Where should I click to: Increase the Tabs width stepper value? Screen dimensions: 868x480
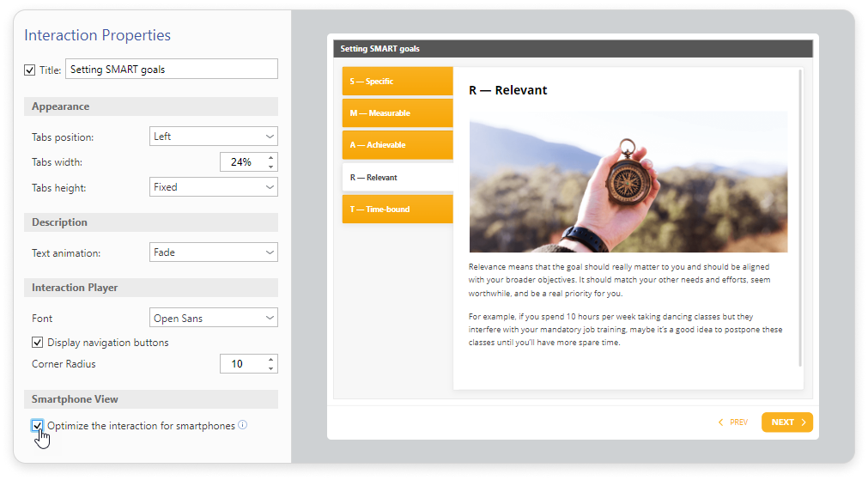(271, 157)
